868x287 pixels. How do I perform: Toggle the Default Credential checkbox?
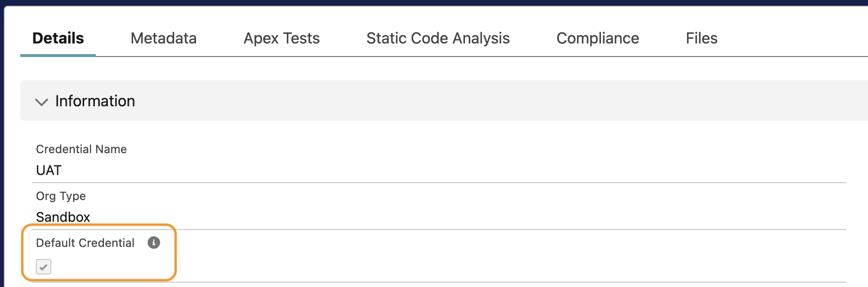pos(44,267)
